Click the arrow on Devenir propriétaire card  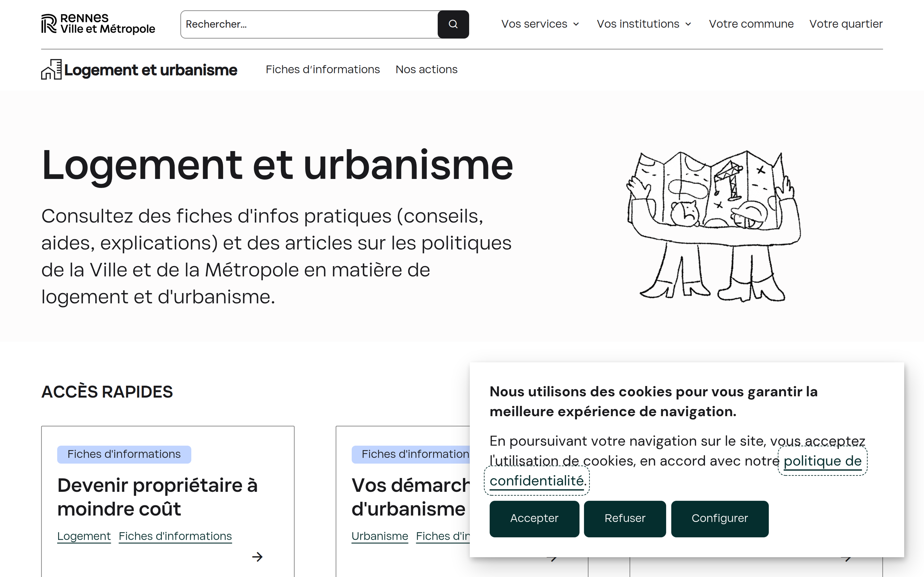click(x=257, y=557)
